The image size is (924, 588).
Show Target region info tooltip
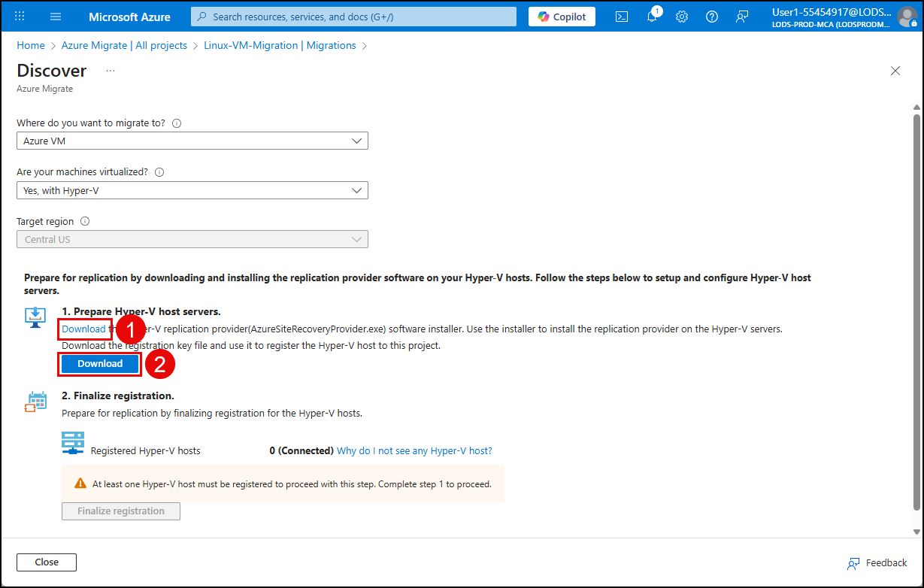point(85,222)
